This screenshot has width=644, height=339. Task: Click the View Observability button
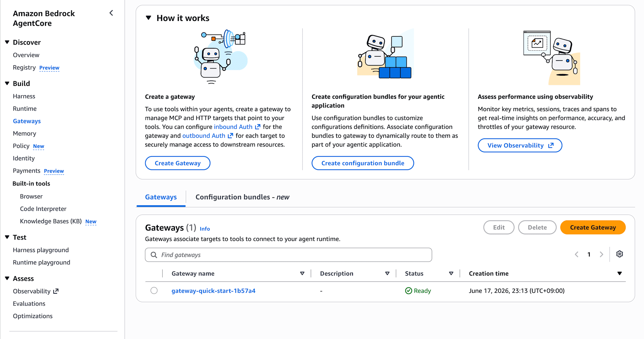coord(520,146)
